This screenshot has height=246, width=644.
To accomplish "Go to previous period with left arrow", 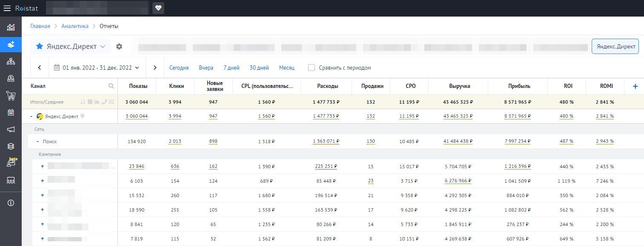I will click(40, 68).
